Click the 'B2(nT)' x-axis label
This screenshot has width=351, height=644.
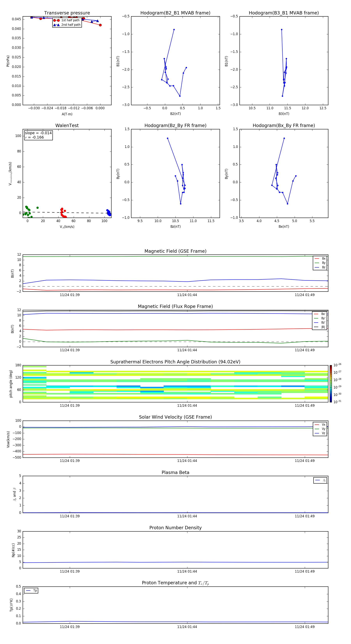(175, 114)
